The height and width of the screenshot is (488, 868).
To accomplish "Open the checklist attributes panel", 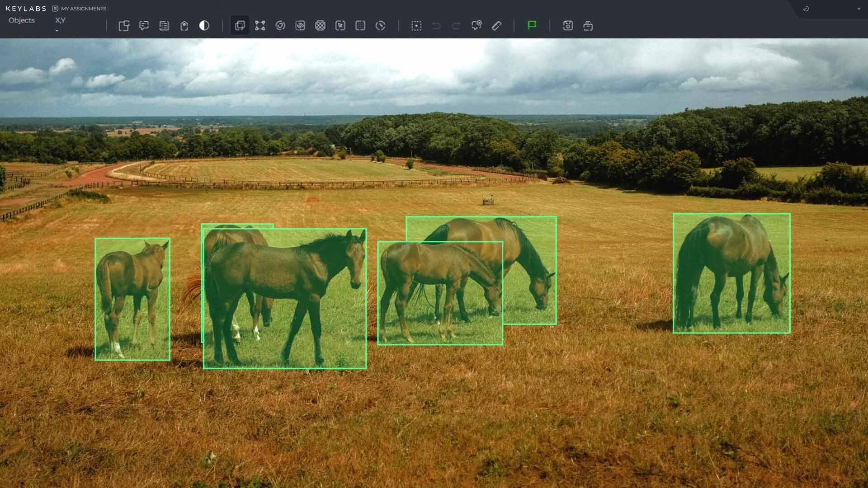I will pos(164,26).
